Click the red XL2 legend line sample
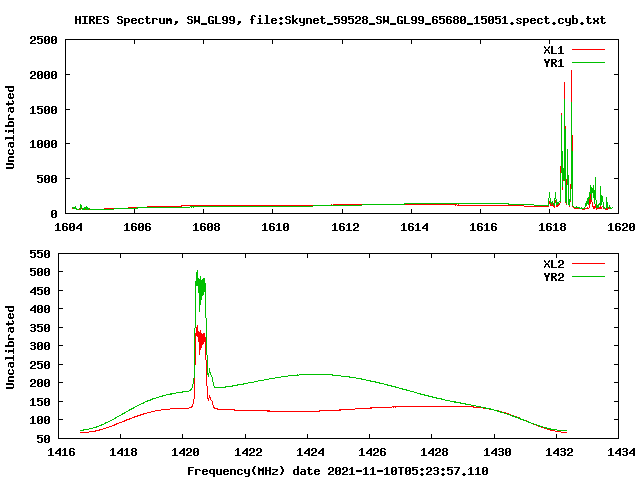This screenshot has width=640, height=480. pos(588,264)
